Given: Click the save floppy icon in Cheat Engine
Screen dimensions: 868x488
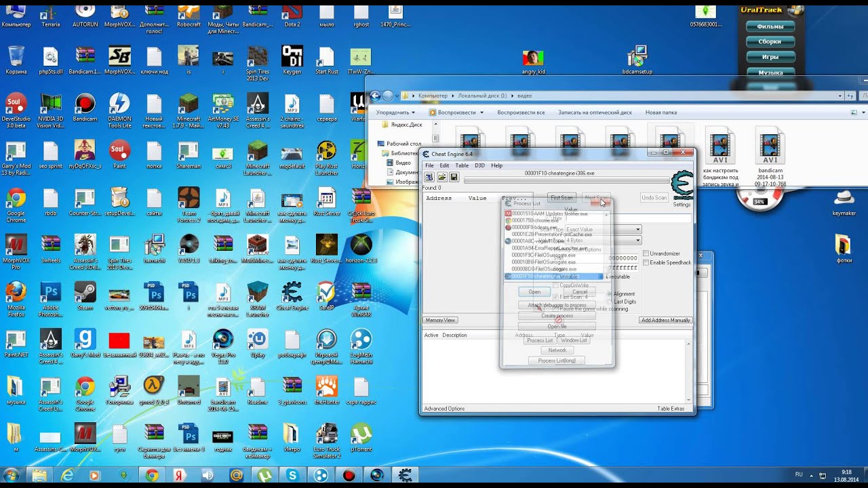Looking at the screenshot, I should [x=454, y=177].
